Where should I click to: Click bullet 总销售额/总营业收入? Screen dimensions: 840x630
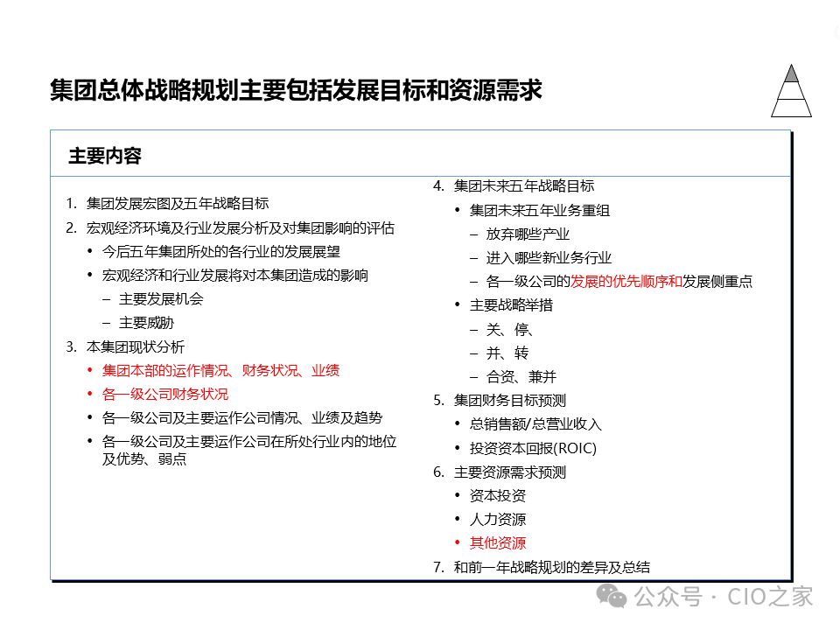[535, 424]
